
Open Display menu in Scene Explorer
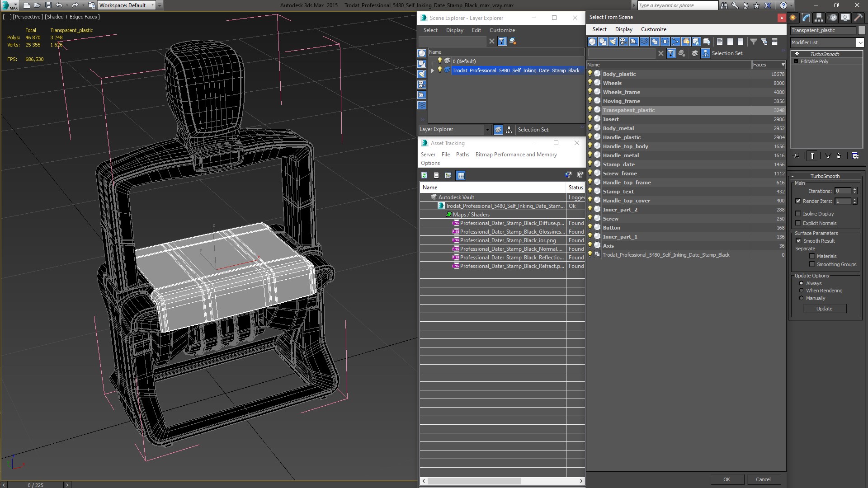click(x=454, y=30)
